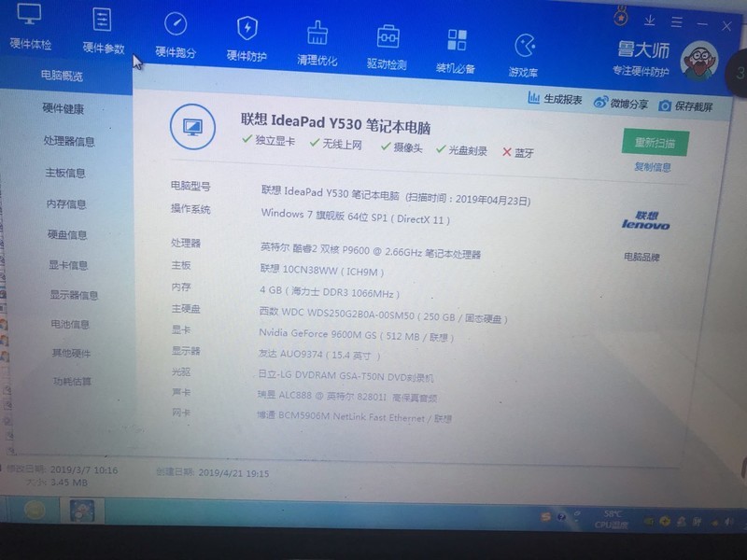
Task: Click the 鲁大师 mascot avatar
Action: [698, 61]
